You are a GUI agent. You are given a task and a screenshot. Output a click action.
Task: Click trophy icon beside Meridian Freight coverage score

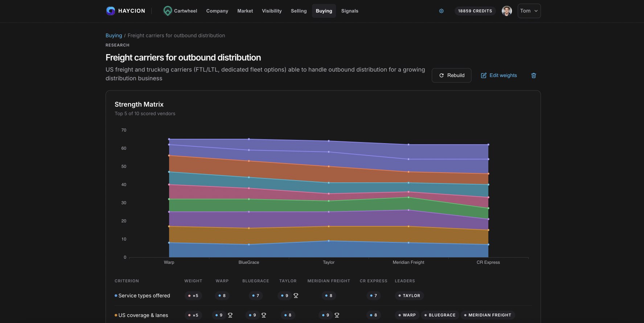(x=337, y=315)
